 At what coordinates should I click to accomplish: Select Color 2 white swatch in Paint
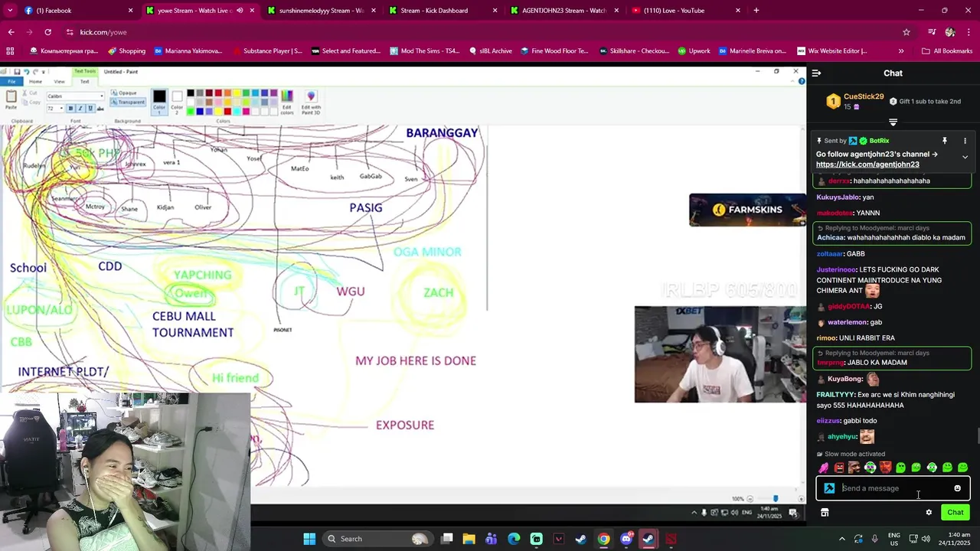(177, 100)
